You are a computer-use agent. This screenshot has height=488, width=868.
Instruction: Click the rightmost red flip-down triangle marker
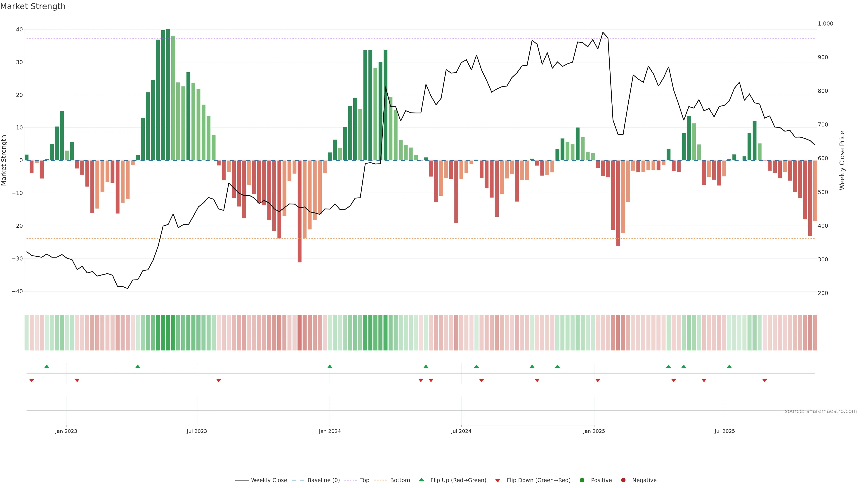point(764,380)
